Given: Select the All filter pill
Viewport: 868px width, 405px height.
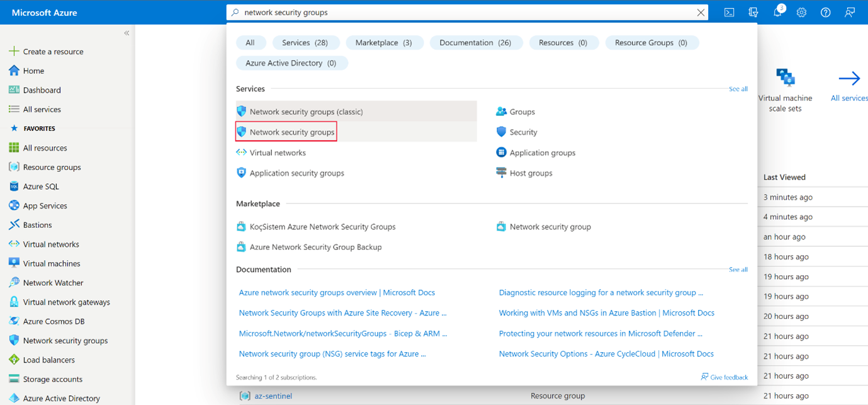Looking at the screenshot, I should click(250, 43).
